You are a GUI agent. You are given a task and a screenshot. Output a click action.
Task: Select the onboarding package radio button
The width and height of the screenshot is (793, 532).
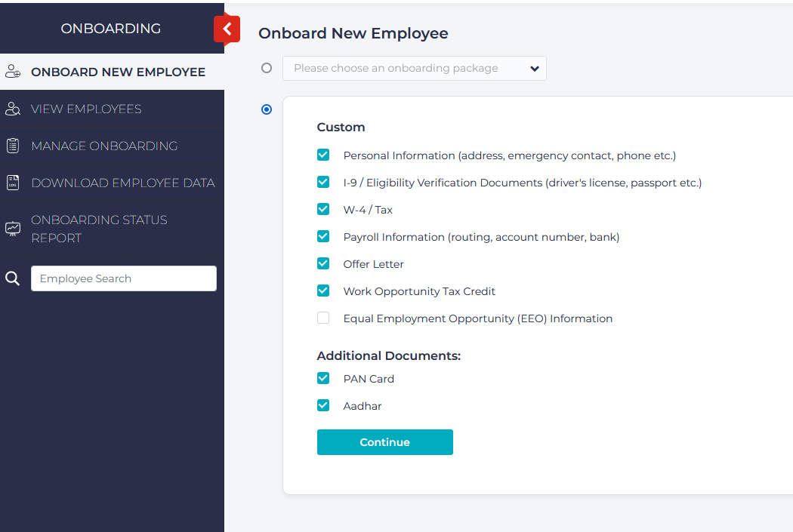266,68
